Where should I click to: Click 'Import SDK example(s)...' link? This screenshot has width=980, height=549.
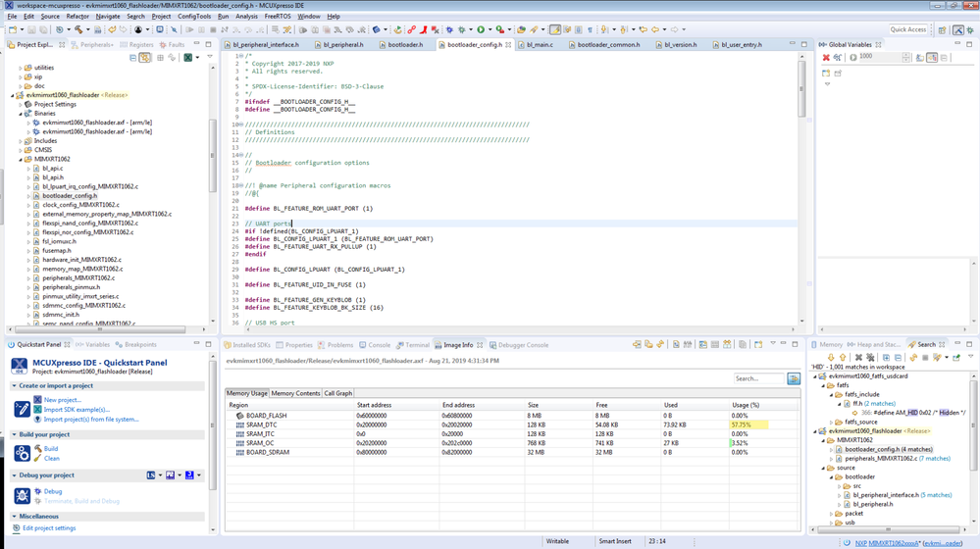[x=77, y=410]
